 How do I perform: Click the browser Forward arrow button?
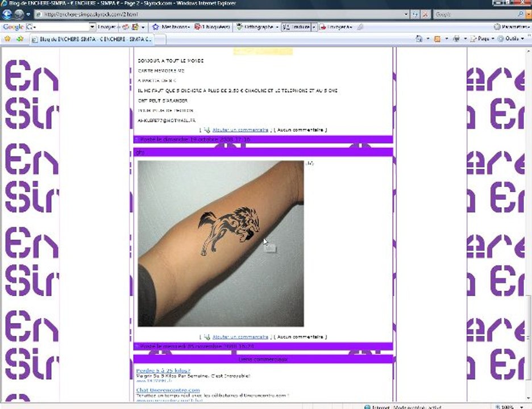pyautogui.click(x=19, y=14)
